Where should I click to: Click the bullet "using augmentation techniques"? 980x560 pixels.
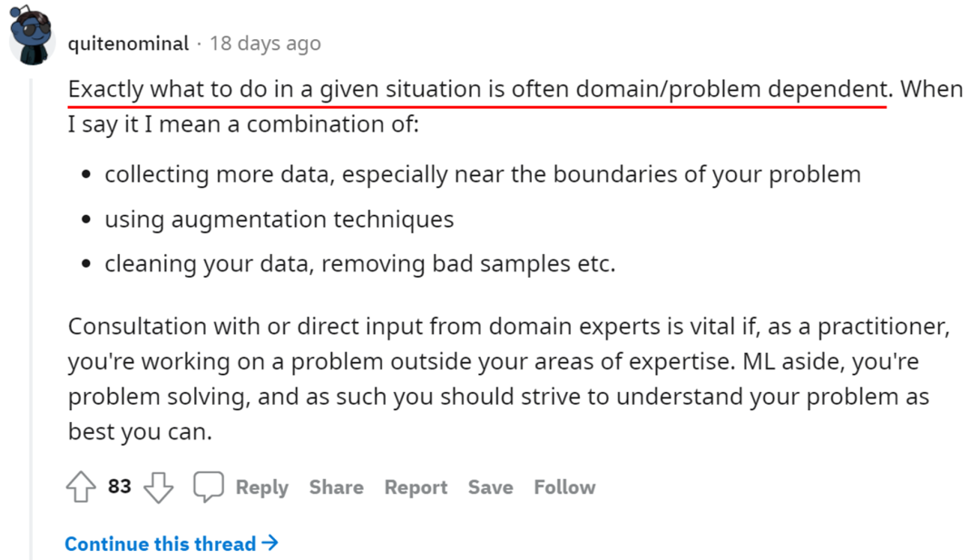(x=279, y=220)
